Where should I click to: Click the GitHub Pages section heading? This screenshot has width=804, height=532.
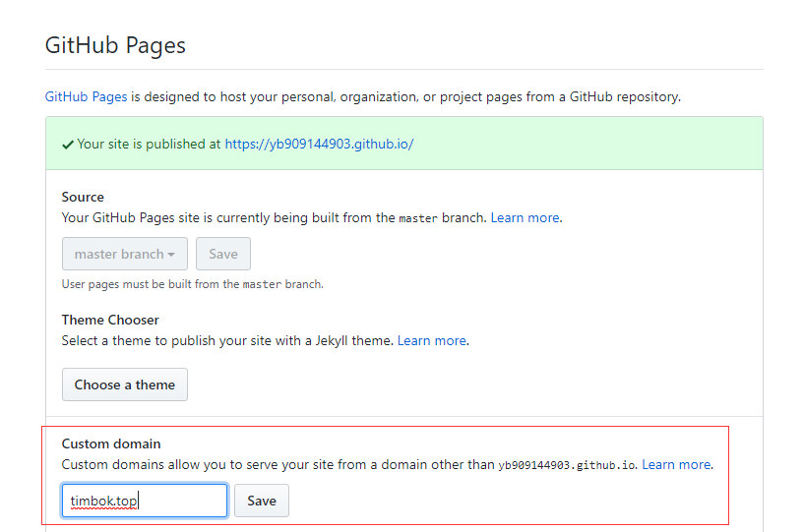pos(115,45)
